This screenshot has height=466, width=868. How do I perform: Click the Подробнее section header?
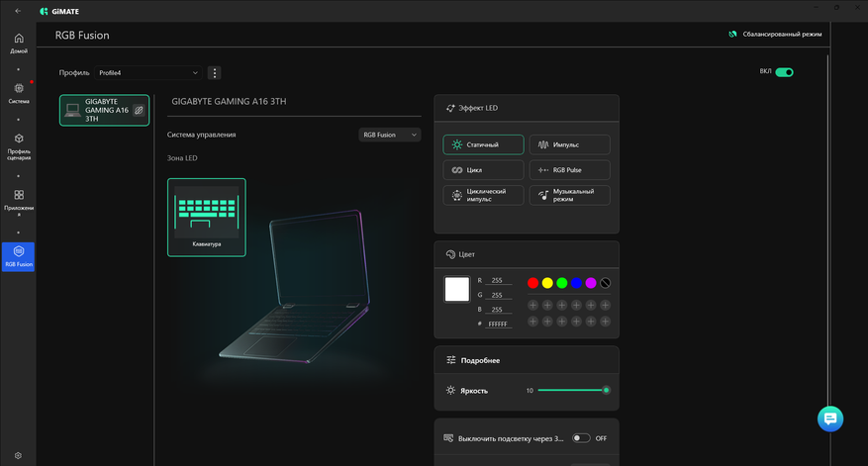pyautogui.click(x=527, y=360)
